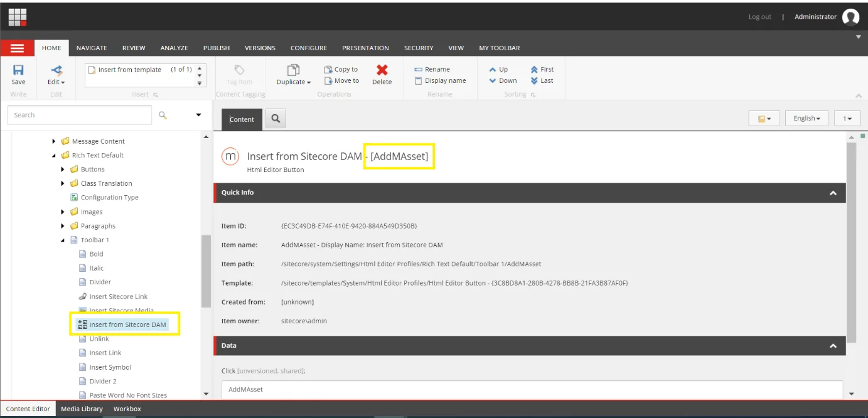Expand the Class Translation folder
The width and height of the screenshot is (868, 418).
click(x=63, y=183)
